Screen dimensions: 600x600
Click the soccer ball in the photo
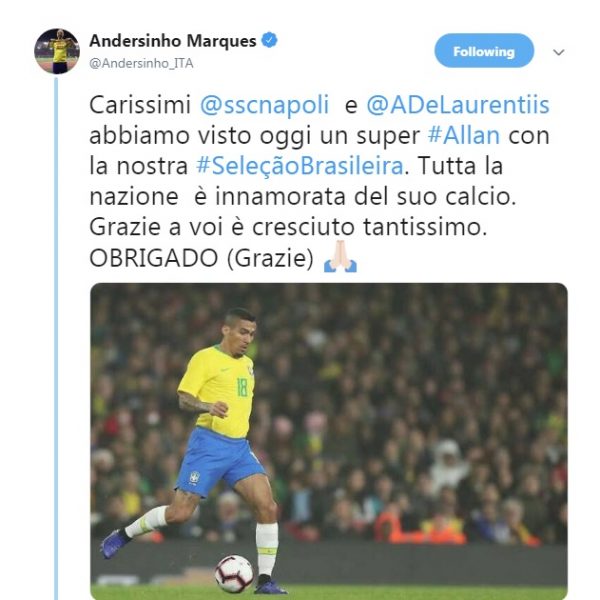[x=234, y=574]
